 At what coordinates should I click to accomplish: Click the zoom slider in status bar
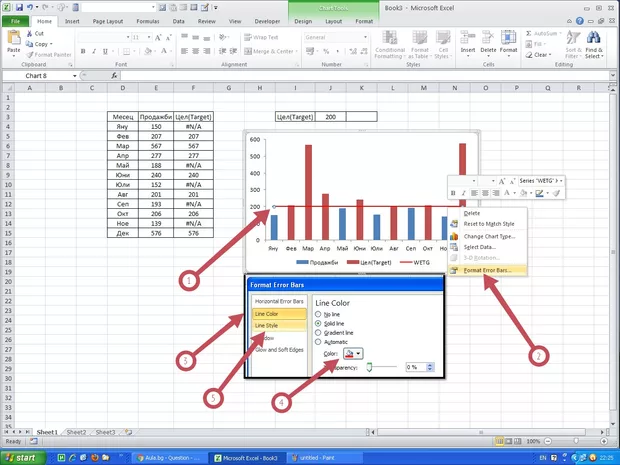point(576,441)
